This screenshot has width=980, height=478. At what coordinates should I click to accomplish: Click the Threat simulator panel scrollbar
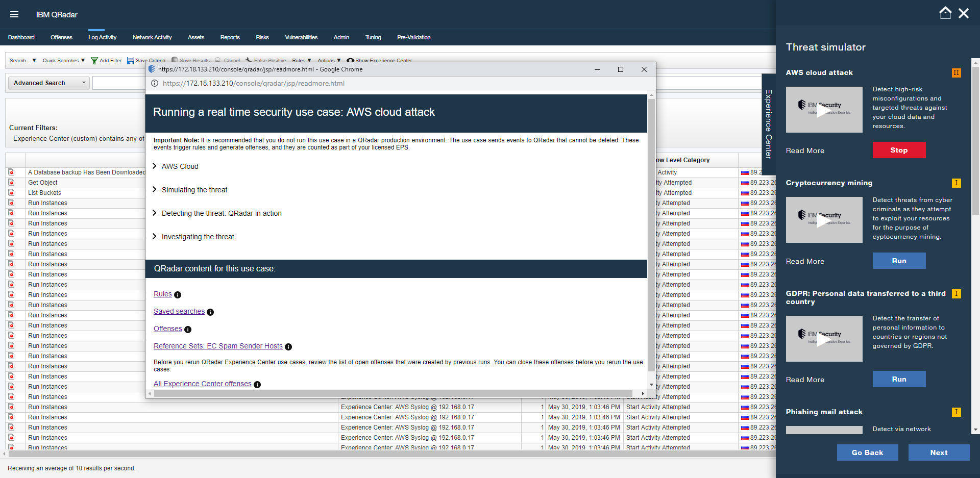(975, 138)
